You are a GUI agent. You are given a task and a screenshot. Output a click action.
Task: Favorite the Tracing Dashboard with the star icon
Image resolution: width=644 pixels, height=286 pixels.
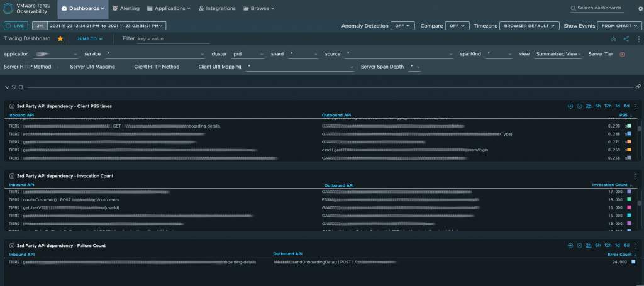tap(60, 38)
